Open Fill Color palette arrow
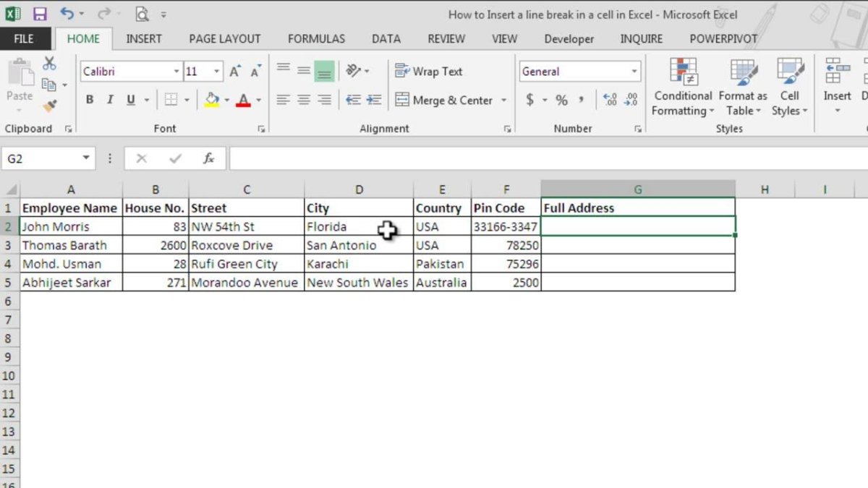Viewport: 868px width, 488px height. tap(226, 100)
